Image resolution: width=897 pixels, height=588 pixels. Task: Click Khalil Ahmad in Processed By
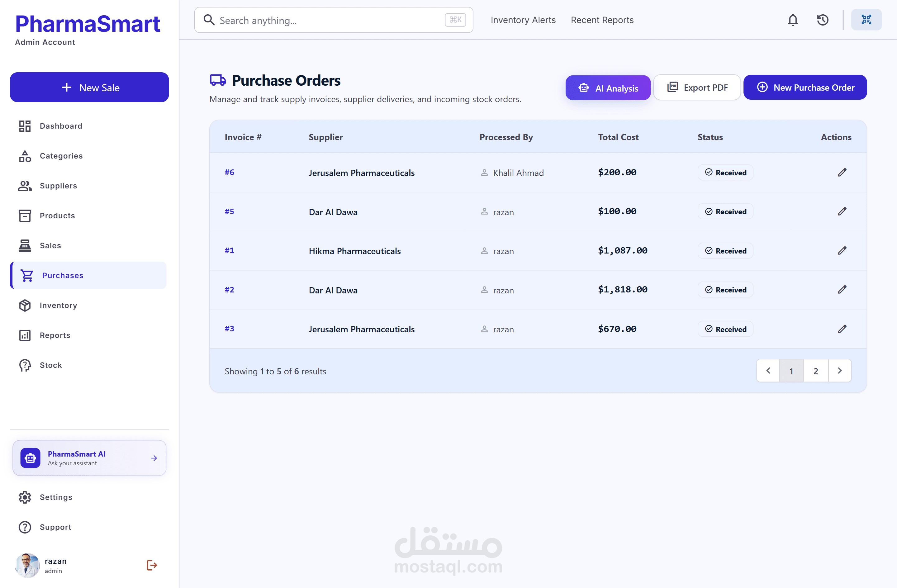518,173
